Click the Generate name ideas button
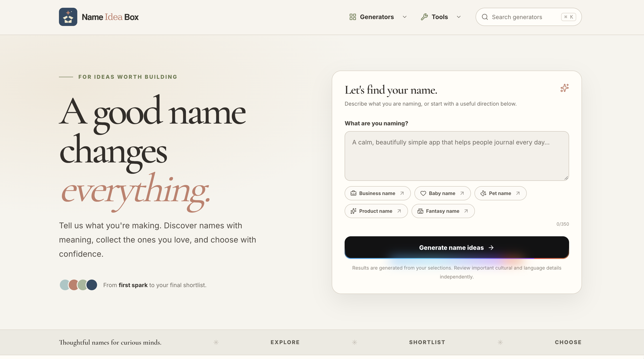This screenshot has height=359, width=644. 457,247
